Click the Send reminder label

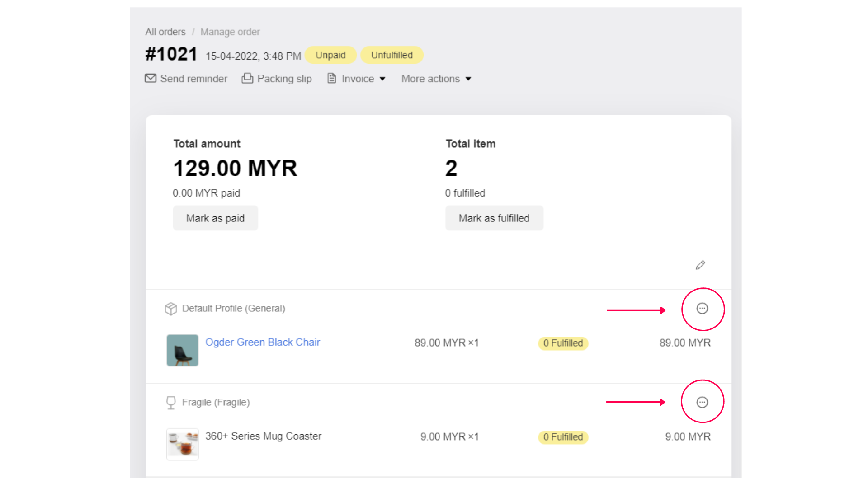194,79
